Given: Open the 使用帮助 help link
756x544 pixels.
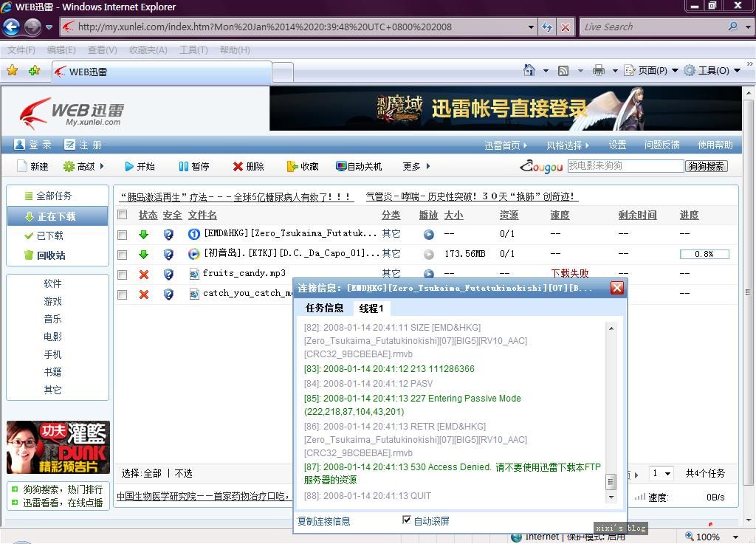Looking at the screenshot, I should pos(715,145).
